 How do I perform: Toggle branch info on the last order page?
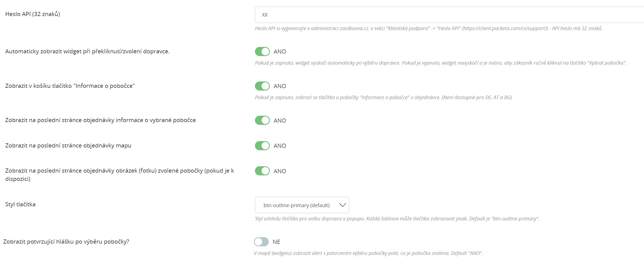(x=262, y=120)
